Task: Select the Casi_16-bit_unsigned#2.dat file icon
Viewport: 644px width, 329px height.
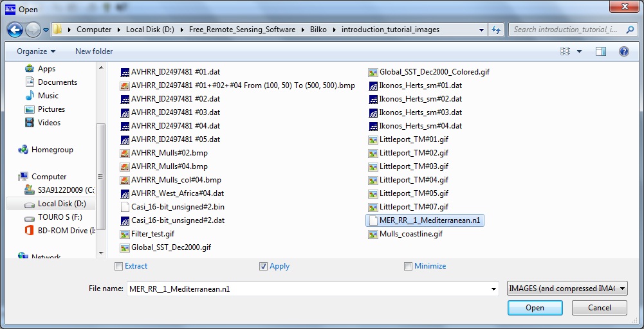Action: (x=125, y=220)
